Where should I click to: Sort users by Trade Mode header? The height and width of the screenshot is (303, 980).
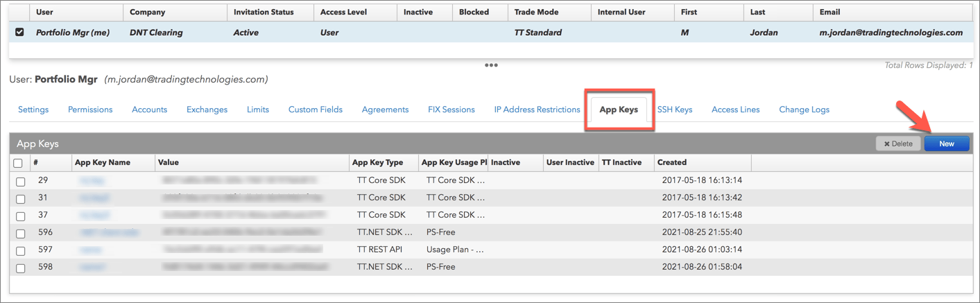pyautogui.click(x=549, y=12)
